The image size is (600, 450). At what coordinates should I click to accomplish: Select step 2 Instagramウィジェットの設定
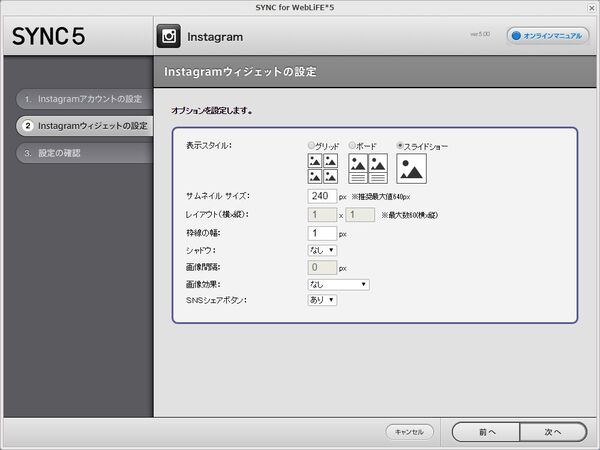85,126
